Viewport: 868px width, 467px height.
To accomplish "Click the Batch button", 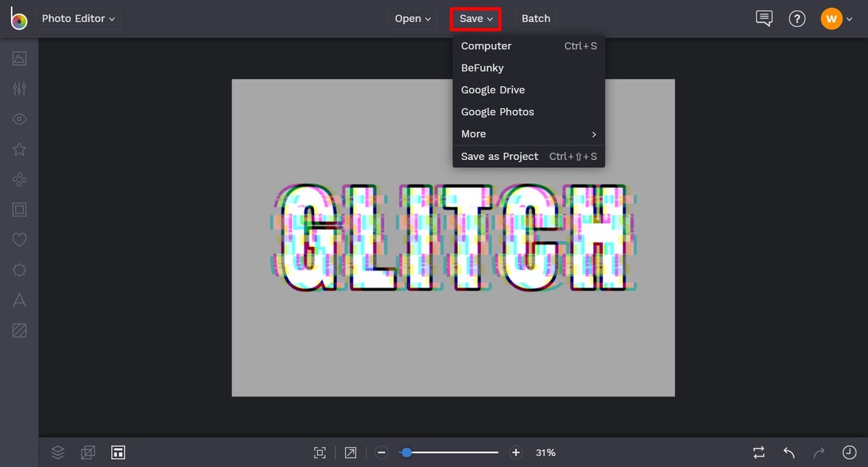I will coord(536,18).
